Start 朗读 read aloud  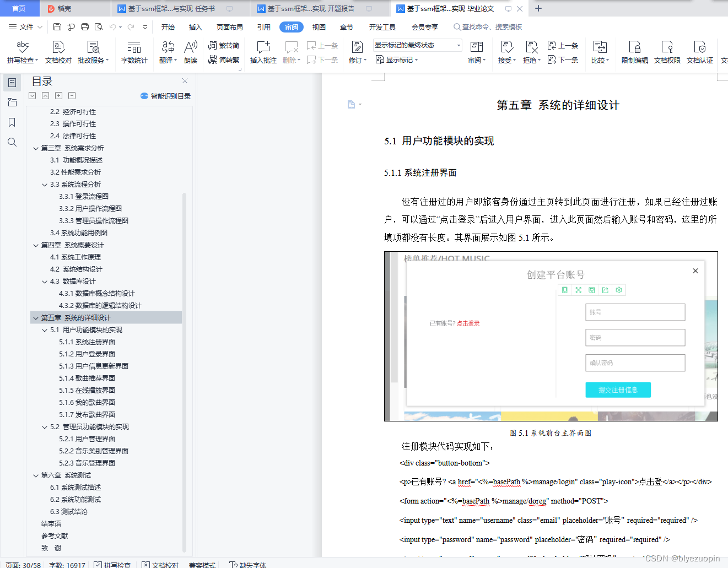pyautogui.click(x=191, y=52)
